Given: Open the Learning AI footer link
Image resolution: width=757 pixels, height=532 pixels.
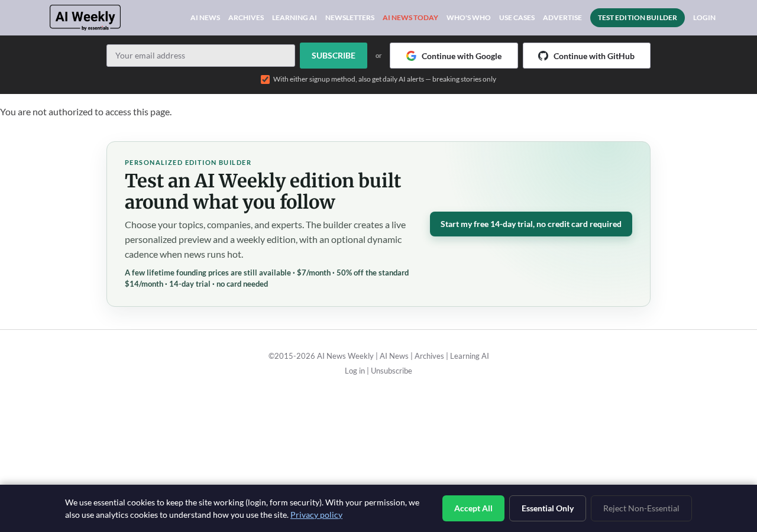Looking at the screenshot, I should [x=470, y=356].
